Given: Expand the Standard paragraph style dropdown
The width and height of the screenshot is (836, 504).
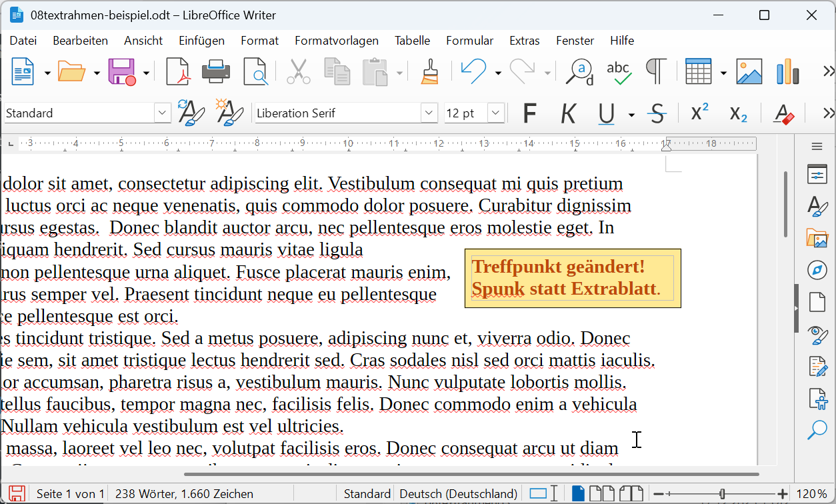Looking at the screenshot, I should click(x=163, y=113).
